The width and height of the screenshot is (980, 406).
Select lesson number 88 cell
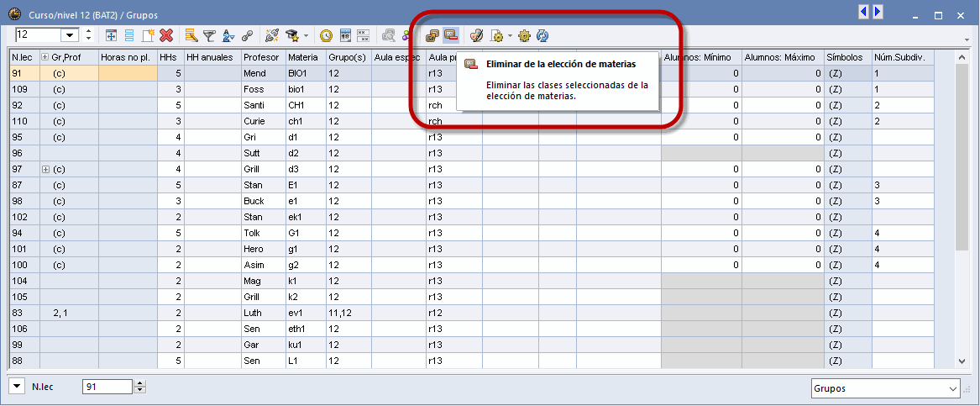point(25,361)
